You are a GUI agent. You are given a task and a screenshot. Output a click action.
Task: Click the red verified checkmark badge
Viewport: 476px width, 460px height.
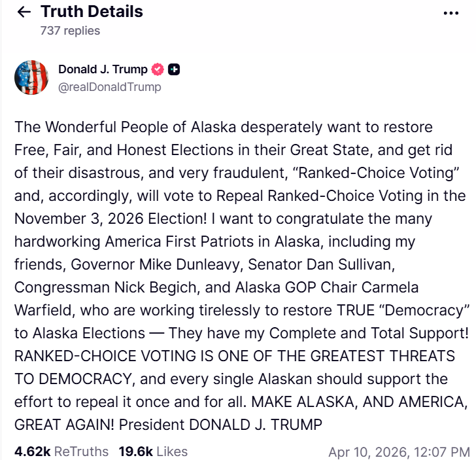coord(158,69)
